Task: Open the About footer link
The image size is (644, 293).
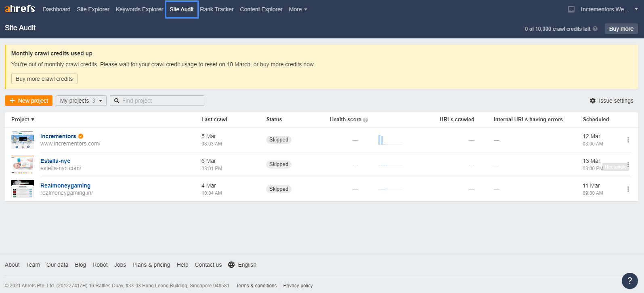Action: tap(12, 265)
